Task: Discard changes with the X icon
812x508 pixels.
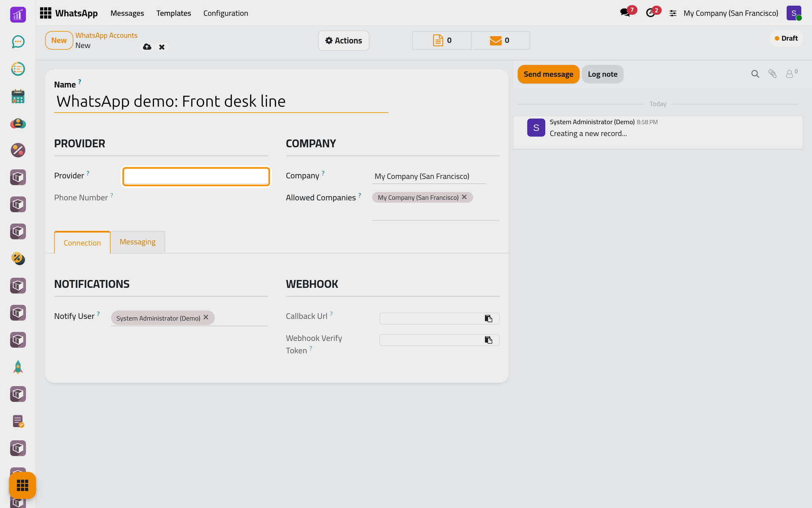Action: point(162,47)
